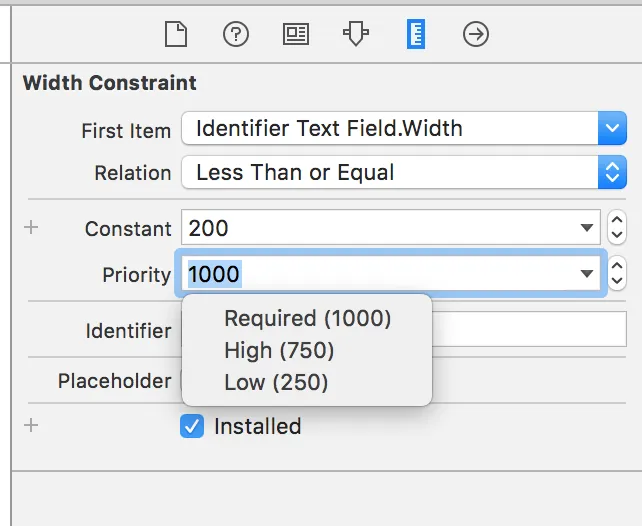
Task: Switch to the Attributes inspector
Action: tap(356, 35)
